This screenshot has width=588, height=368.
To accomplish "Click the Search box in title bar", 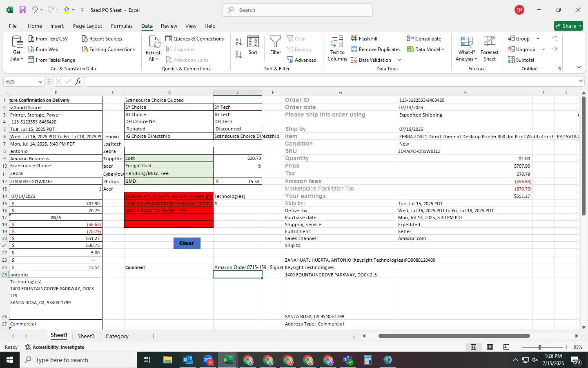I will [x=297, y=10].
